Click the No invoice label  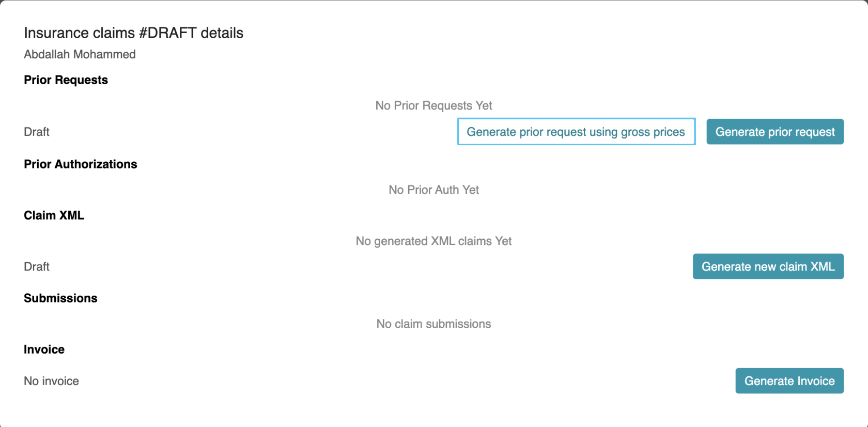pyautogui.click(x=51, y=381)
